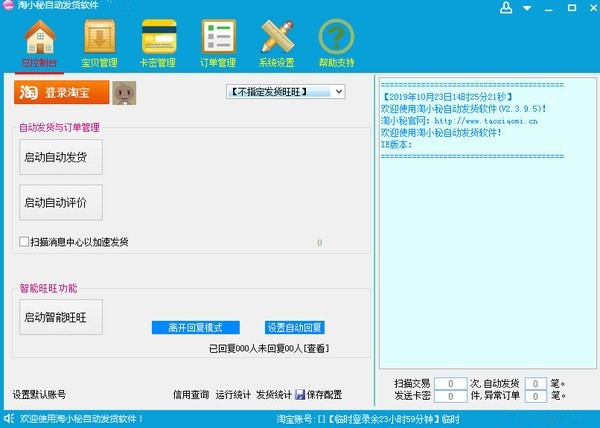Screen dimensions: 600x428
Task: Open 卡密管理 card icon
Action: click(159, 37)
